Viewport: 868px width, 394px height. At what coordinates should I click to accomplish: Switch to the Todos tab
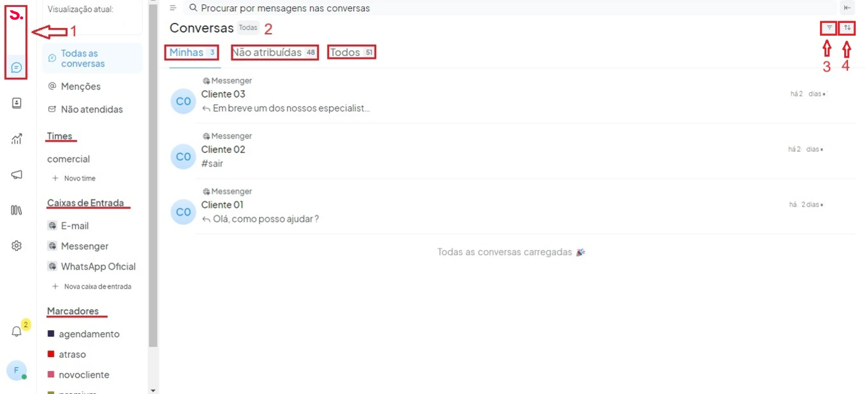(x=351, y=52)
